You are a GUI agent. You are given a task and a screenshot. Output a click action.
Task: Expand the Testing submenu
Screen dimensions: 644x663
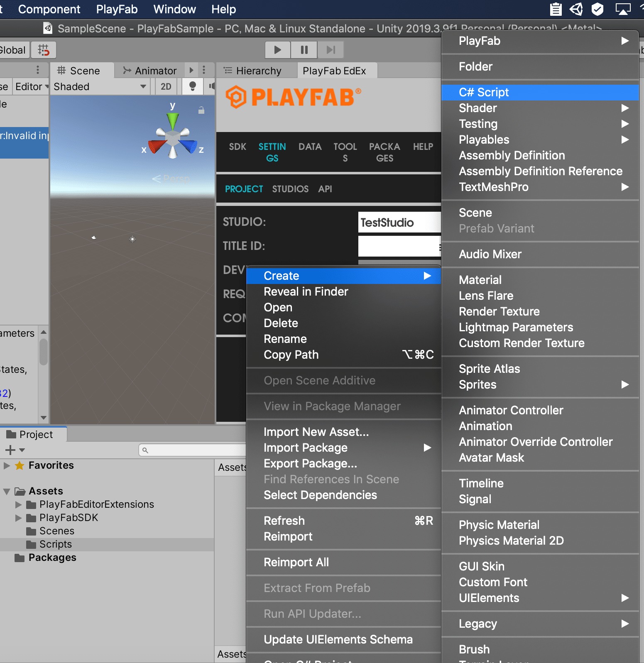540,124
